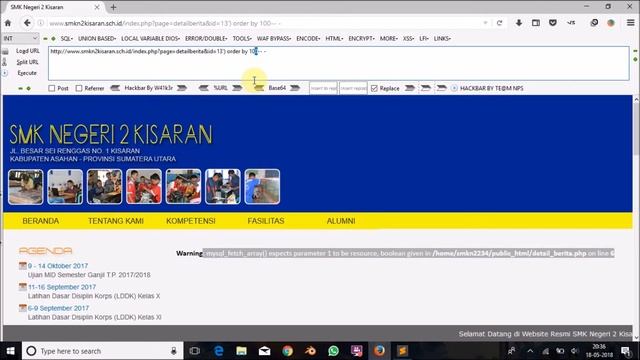The image size is (640, 360).
Task: Click the arrow right after Replace
Action: pos(410,88)
